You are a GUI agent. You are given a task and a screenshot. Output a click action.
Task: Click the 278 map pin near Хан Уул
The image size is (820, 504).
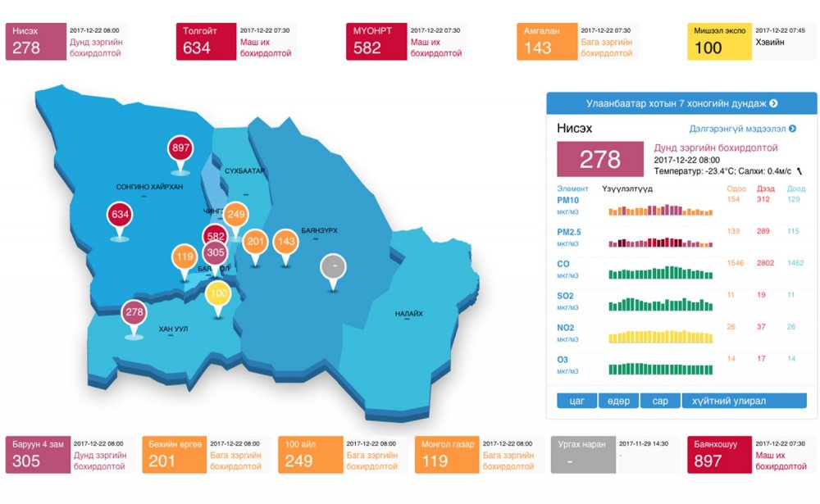[134, 314]
